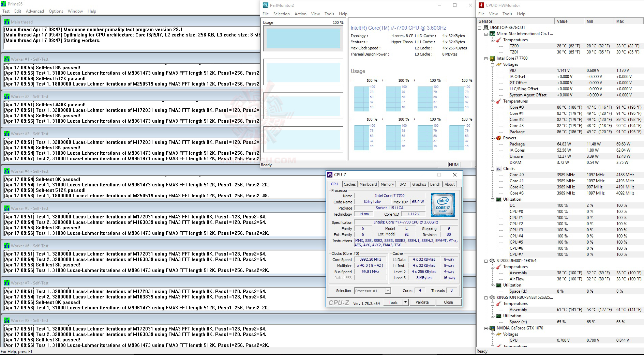Viewport: 644px width, 355px height.
Task: Switch to the Caches tab in CPU-Z
Action: 349,184
